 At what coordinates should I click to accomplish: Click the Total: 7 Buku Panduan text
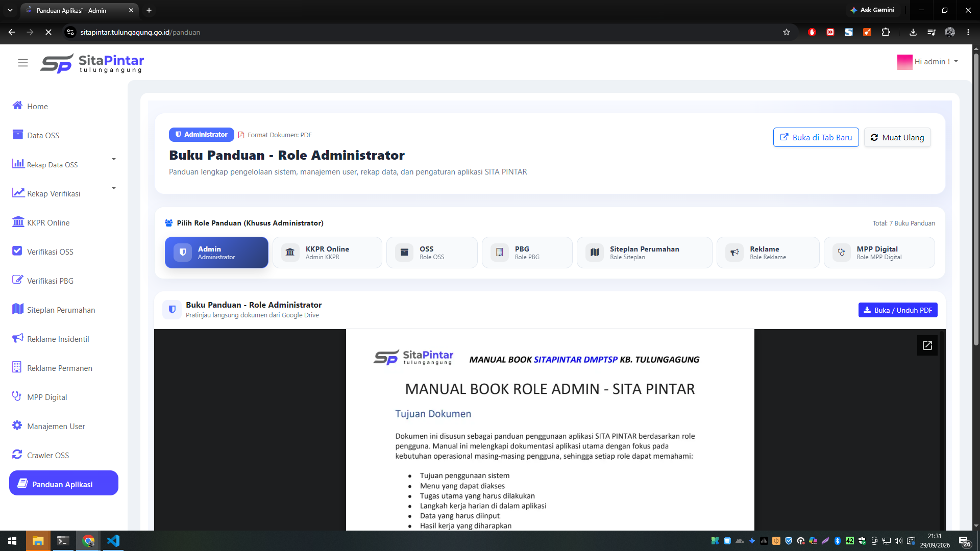tap(903, 223)
